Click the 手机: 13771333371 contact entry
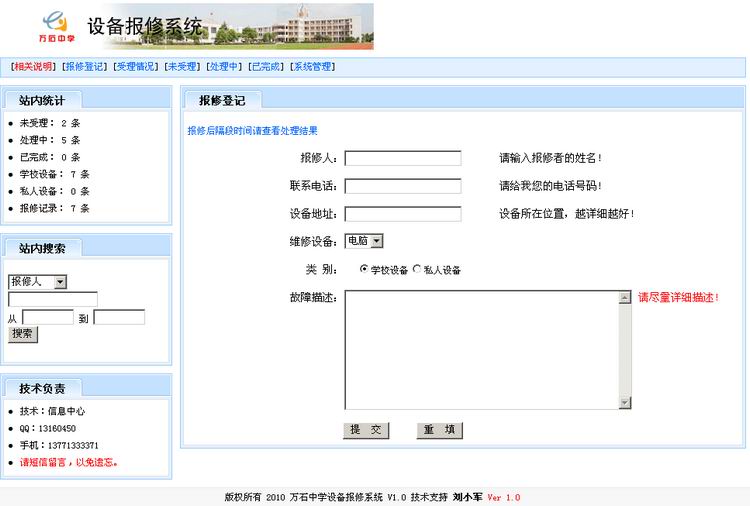Image resolution: width=750 pixels, height=506 pixels. [59, 445]
